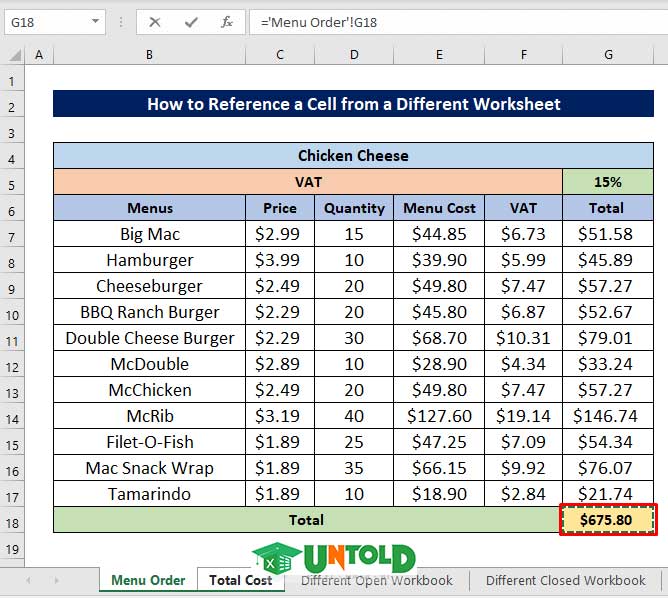Click the formula bar with 'Menu Order'!G18

(x=458, y=22)
